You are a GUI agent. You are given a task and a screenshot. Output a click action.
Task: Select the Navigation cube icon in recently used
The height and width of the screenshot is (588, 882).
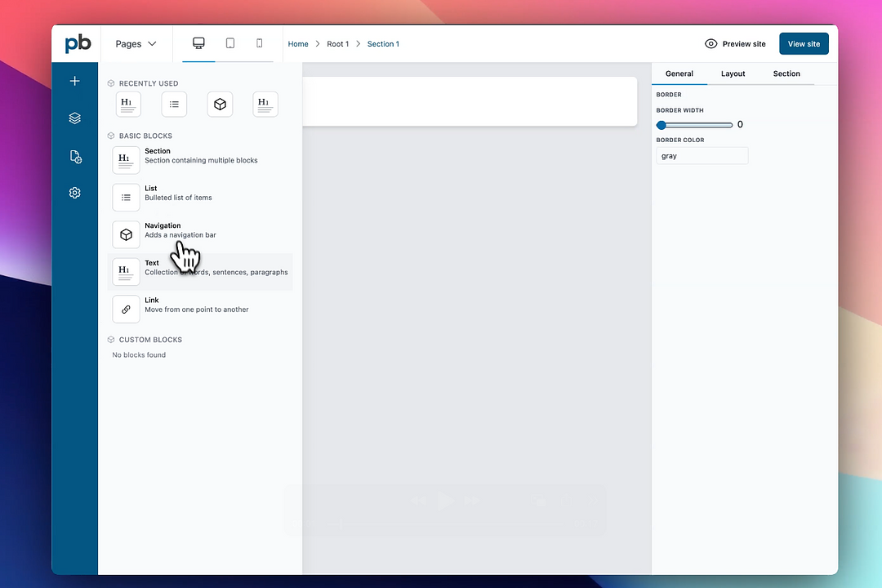pos(219,104)
